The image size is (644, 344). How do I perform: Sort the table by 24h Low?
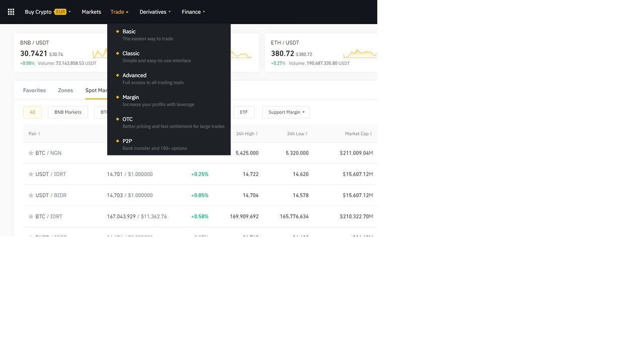point(297,134)
